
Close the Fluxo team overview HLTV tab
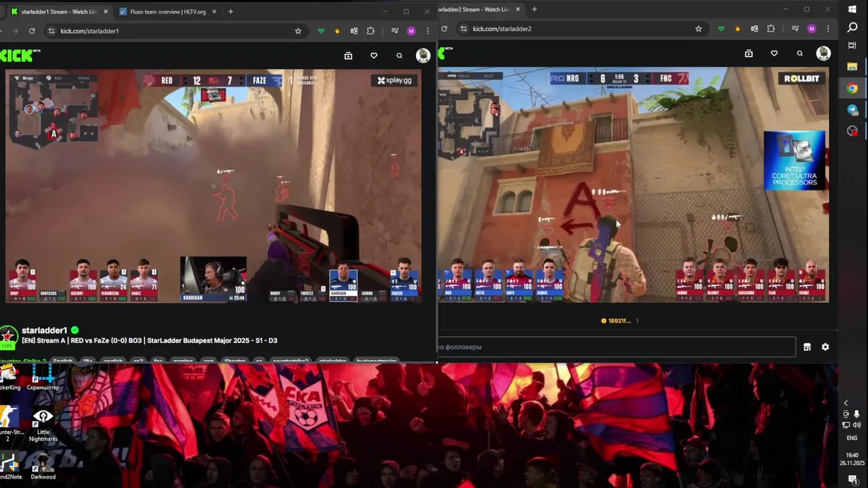tap(214, 12)
